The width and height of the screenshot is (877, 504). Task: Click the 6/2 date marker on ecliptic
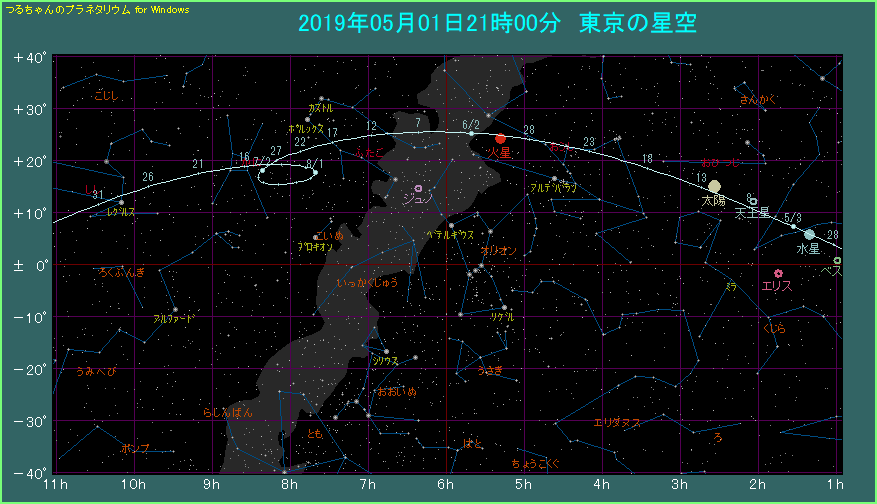pos(472,125)
